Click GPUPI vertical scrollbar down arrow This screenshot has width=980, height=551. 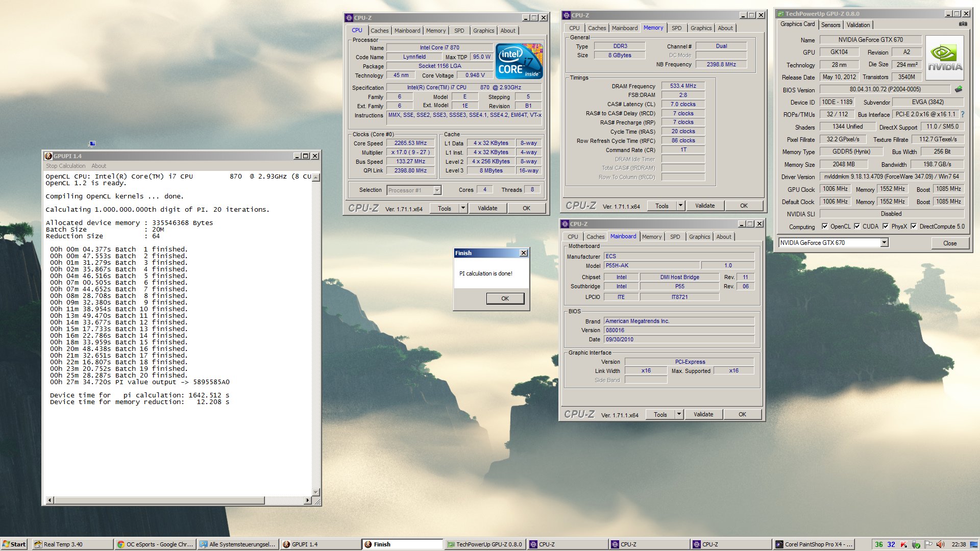[x=316, y=492]
